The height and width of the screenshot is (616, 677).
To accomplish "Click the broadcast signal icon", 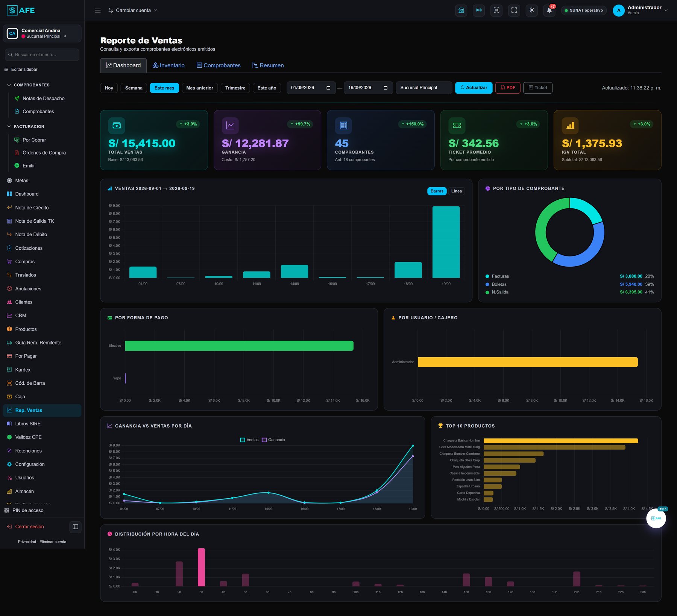I will coord(479,10).
